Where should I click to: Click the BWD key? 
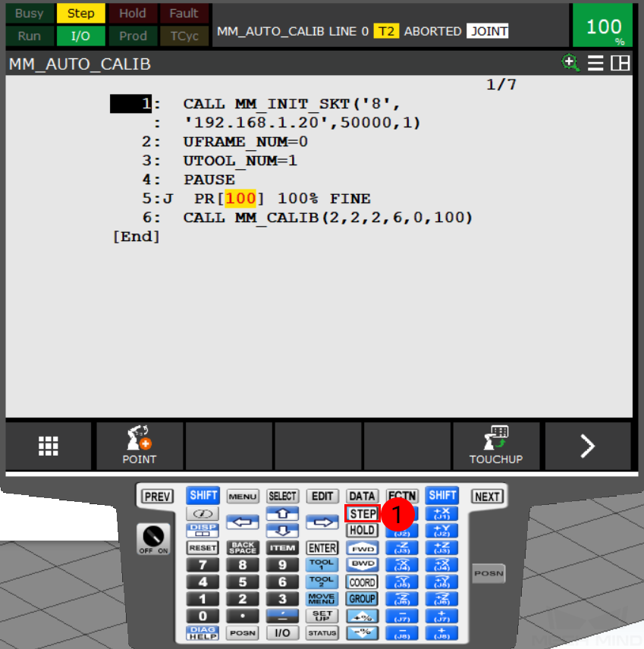click(x=363, y=564)
